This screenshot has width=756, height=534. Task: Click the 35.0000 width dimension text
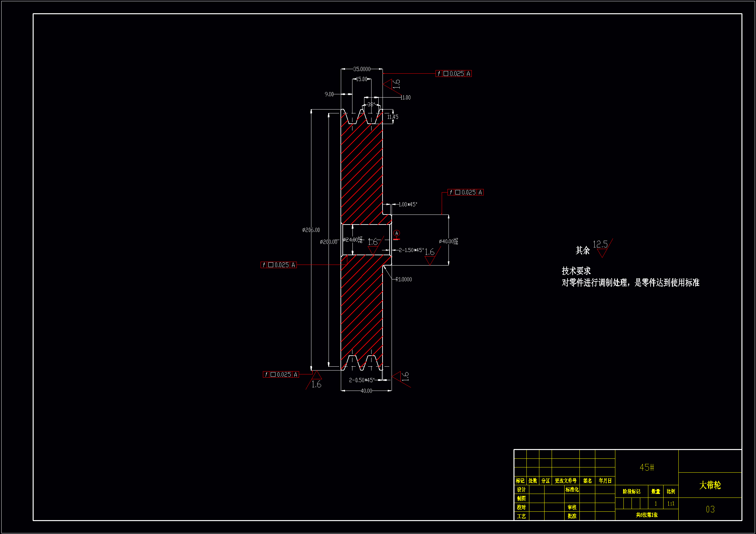[x=362, y=69]
